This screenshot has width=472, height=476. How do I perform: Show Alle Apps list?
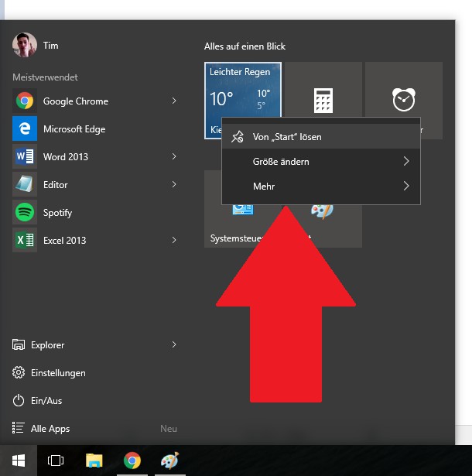pos(50,429)
